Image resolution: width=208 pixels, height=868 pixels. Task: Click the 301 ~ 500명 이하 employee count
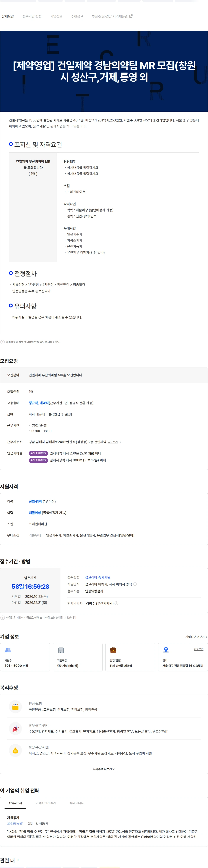16,666
